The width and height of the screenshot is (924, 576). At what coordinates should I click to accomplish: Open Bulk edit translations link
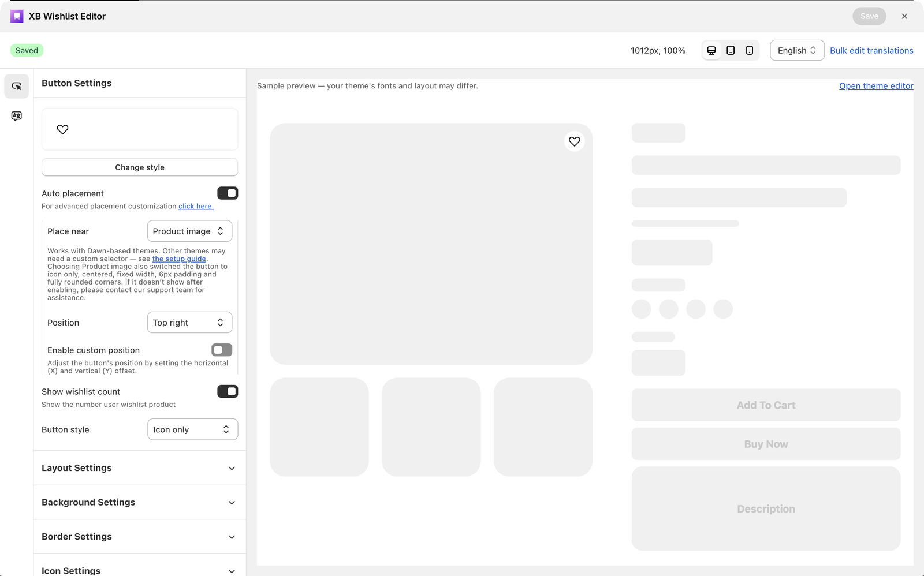(x=871, y=50)
